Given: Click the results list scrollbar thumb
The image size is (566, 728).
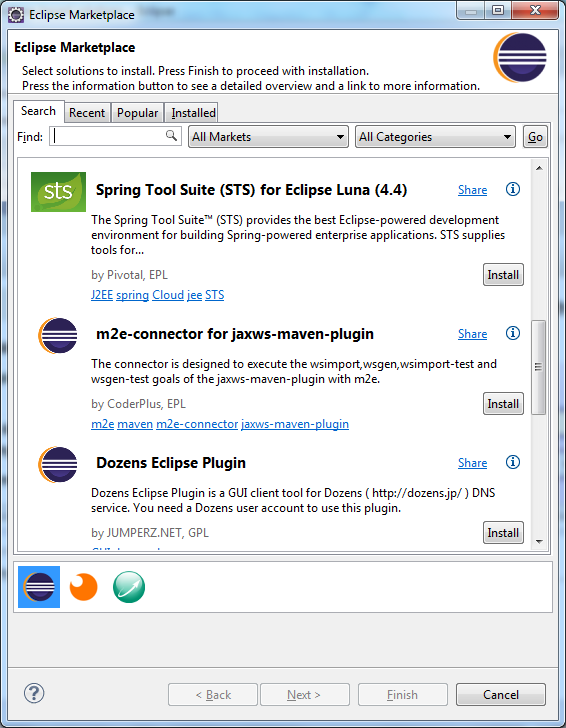Looking at the screenshot, I should point(539,367).
